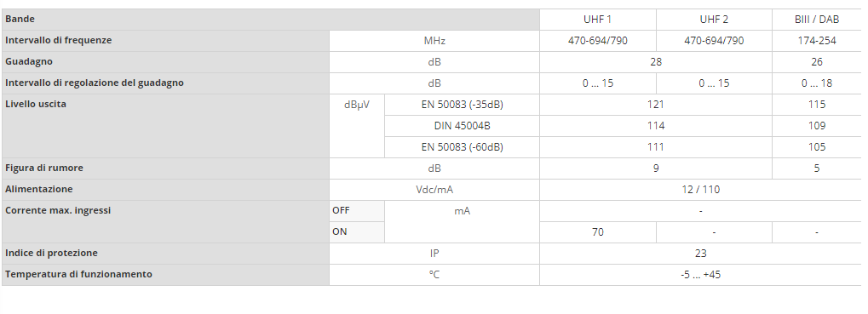Select the ON current value 70
Image resolution: width=868 pixels, height=314 pixels.
pos(598,232)
